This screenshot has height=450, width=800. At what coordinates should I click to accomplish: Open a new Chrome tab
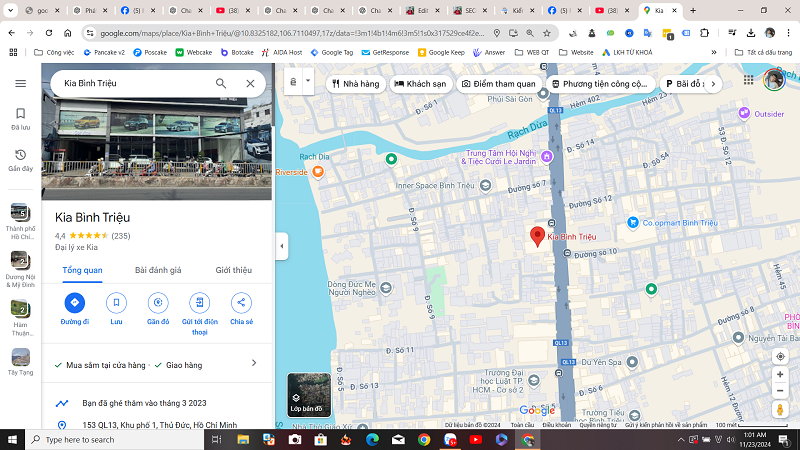coord(693,10)
